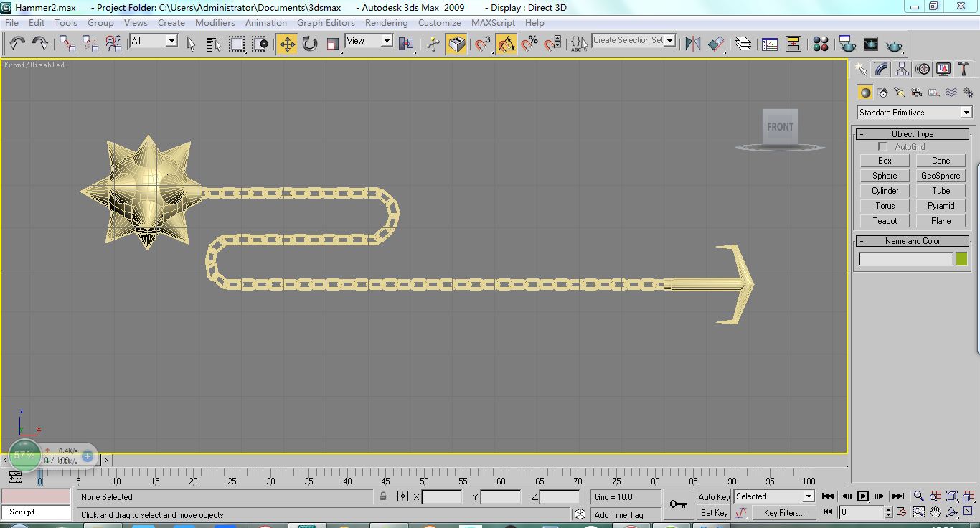
Task: Open Edit Named Selection Sets icon
Action: pyautogui.click(x=579, y=44)
